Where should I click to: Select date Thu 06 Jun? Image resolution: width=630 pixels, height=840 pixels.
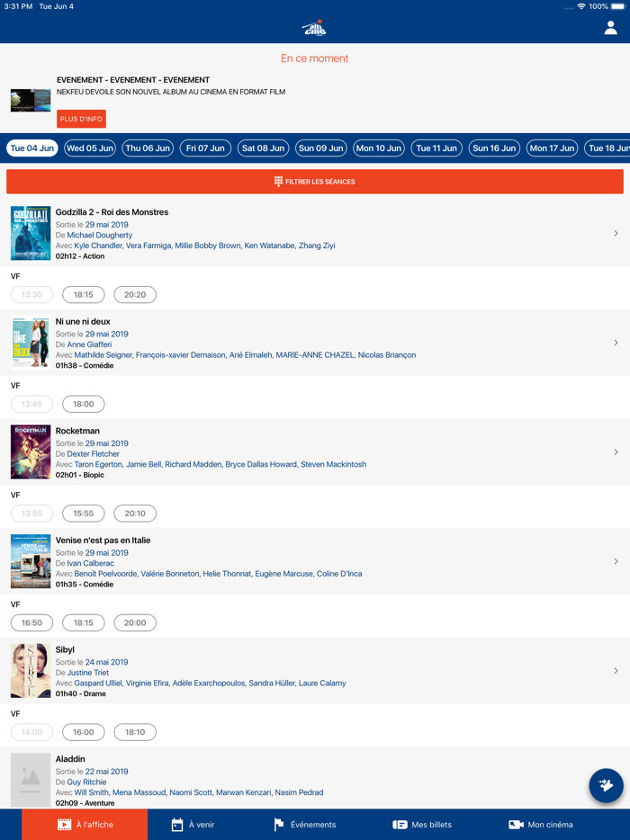click(148, 147)
